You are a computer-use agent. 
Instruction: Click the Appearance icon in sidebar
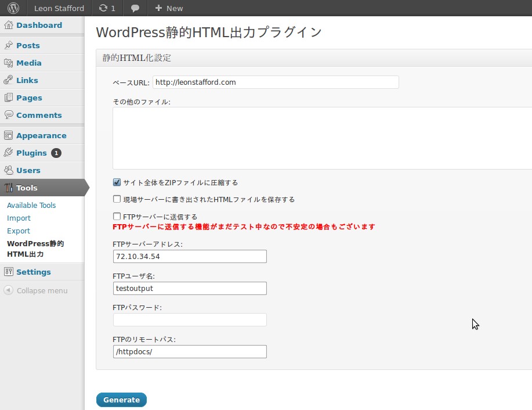click(x=9, y=135)
